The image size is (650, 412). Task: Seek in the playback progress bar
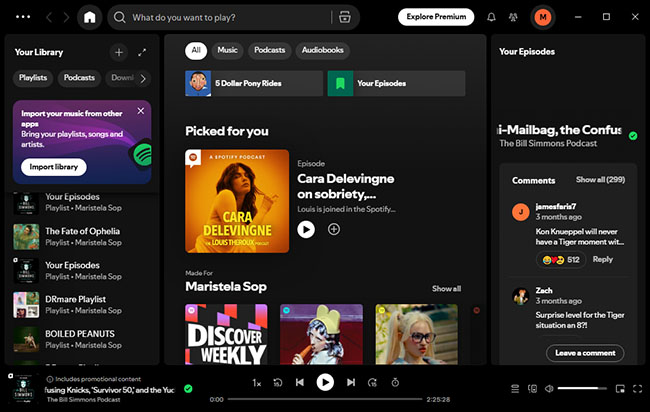pos(325,399)
